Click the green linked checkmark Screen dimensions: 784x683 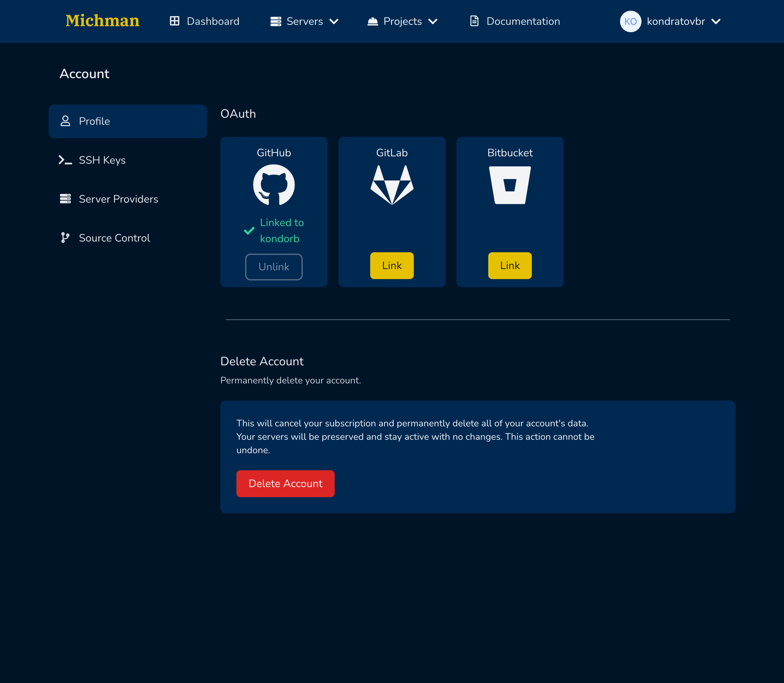[x=249, y=231]
